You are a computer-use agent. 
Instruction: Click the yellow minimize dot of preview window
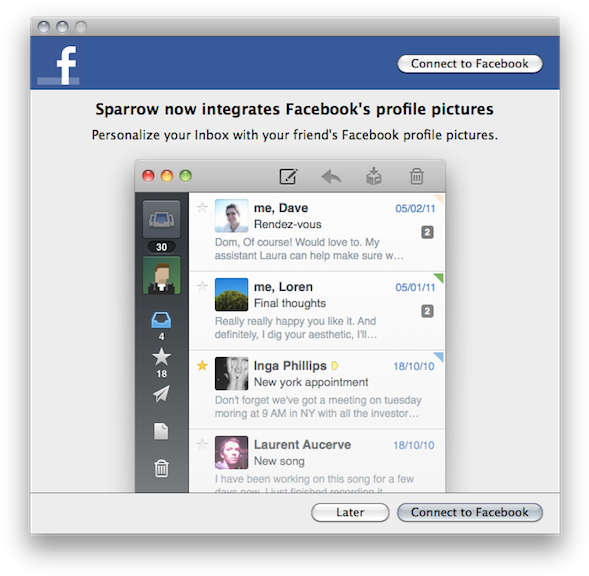(x=167, y=176)
